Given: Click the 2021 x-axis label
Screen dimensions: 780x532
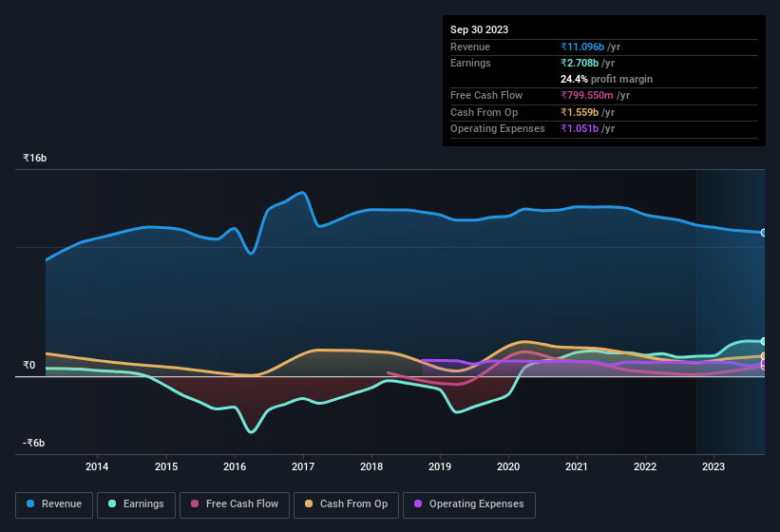Looking at the screenshot, I should [x=577, y=466].
